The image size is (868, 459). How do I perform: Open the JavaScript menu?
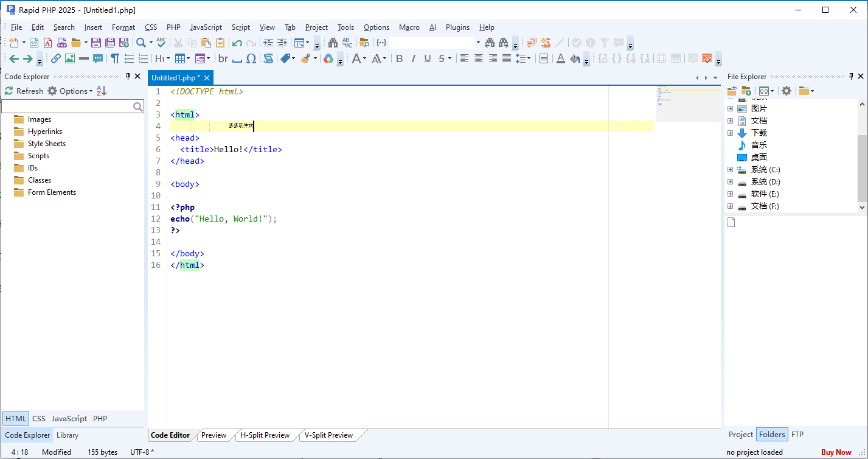pyautogui.click(x=206, y=27)
